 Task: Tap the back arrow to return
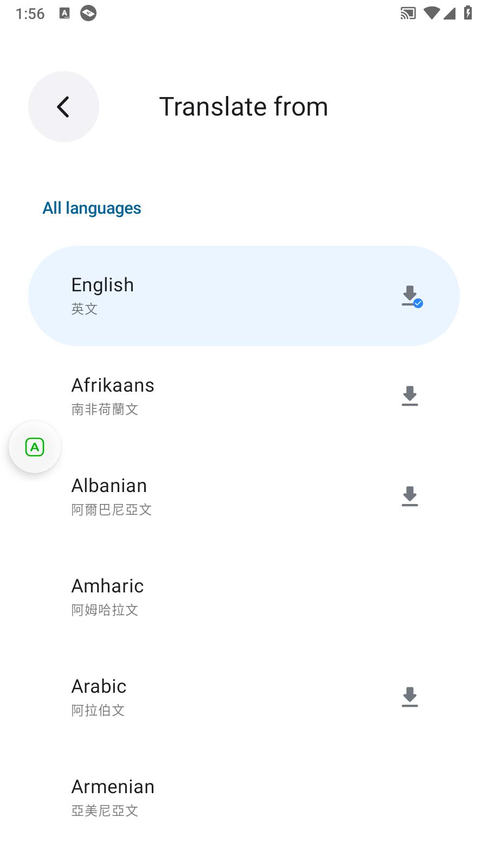tap(63, 107)
